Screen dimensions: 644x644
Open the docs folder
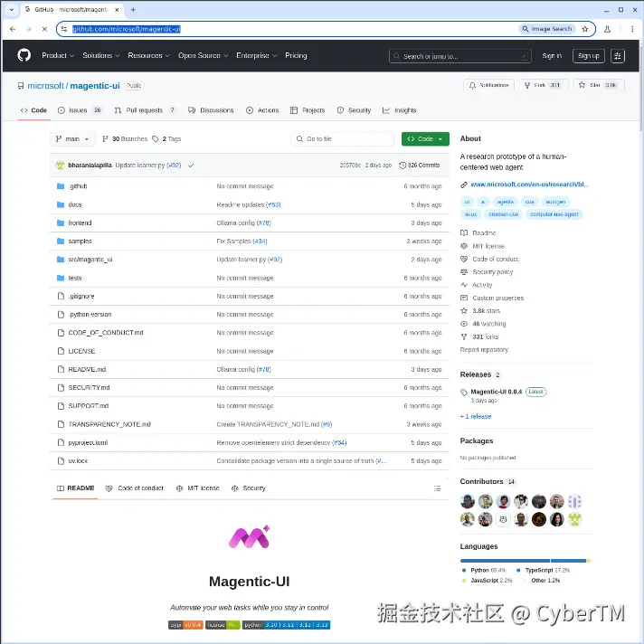click(x=75, y=204)
